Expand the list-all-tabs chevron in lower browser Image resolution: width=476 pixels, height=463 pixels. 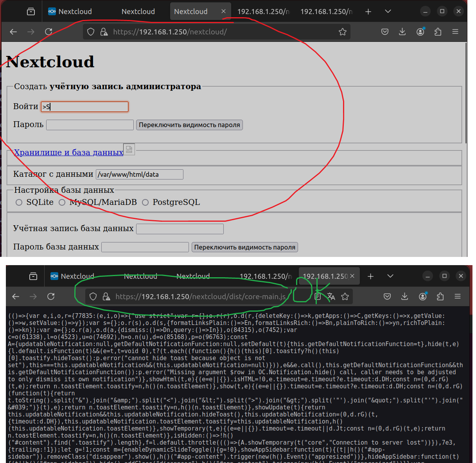pyautogui.click(x=390, y=276)
